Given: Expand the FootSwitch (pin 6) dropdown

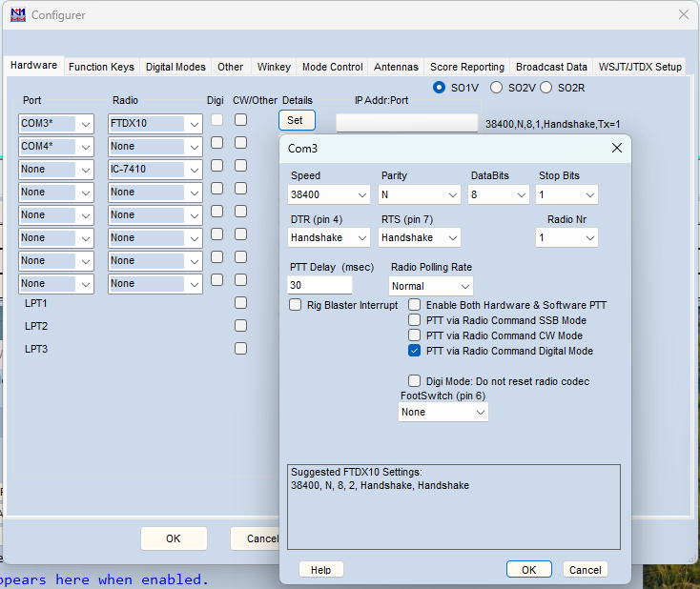Looking at the screenshot, I should pos(443,412).
